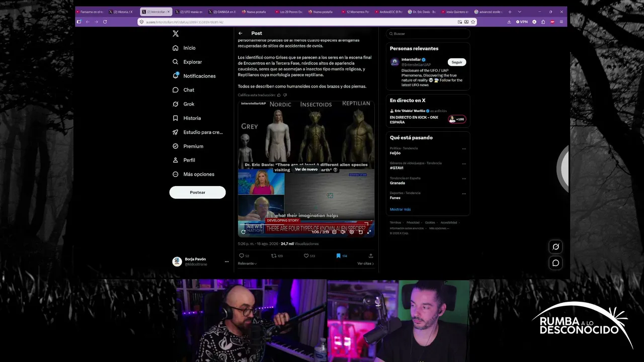
Task: Open Premium in the sidebar
Action: (x=188, y=146)
